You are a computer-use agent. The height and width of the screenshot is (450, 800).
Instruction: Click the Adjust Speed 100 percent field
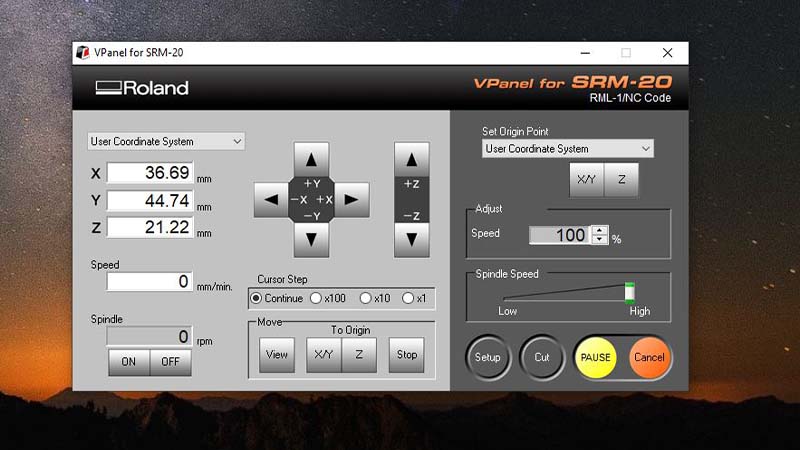pyautogui.click(x=560, y=235)
